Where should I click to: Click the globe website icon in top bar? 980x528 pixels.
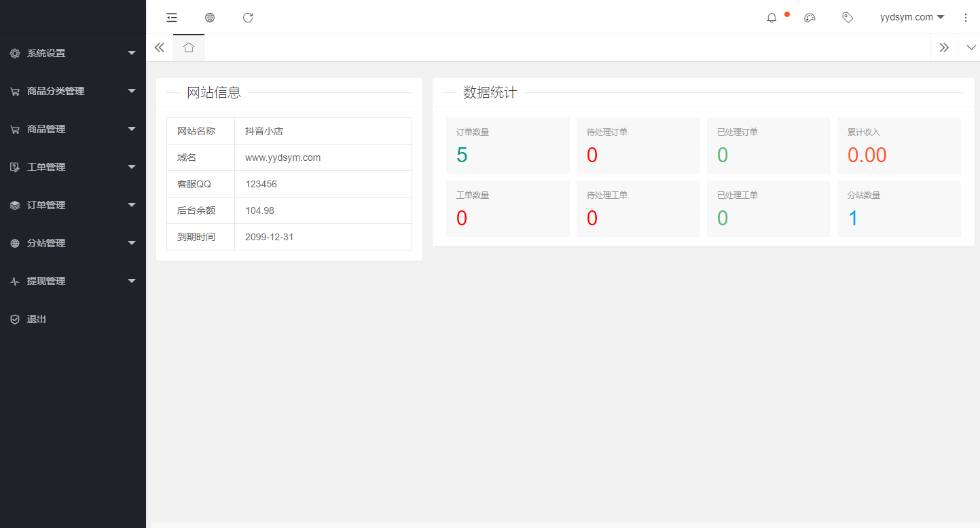click(210, 18)
